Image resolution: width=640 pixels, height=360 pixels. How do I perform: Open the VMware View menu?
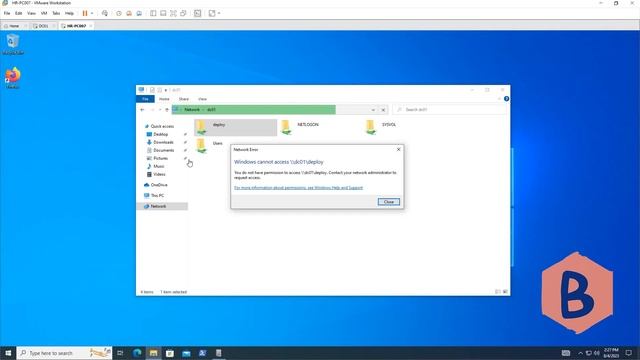[x=31, y=13]
